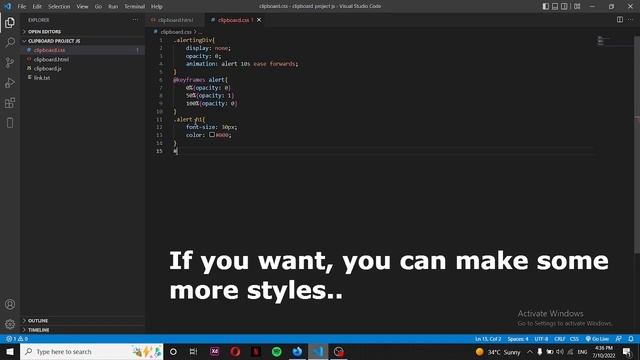Switch to the clipboard.html tab
Screen dimensions: 640x360
(x=175, y=20)
